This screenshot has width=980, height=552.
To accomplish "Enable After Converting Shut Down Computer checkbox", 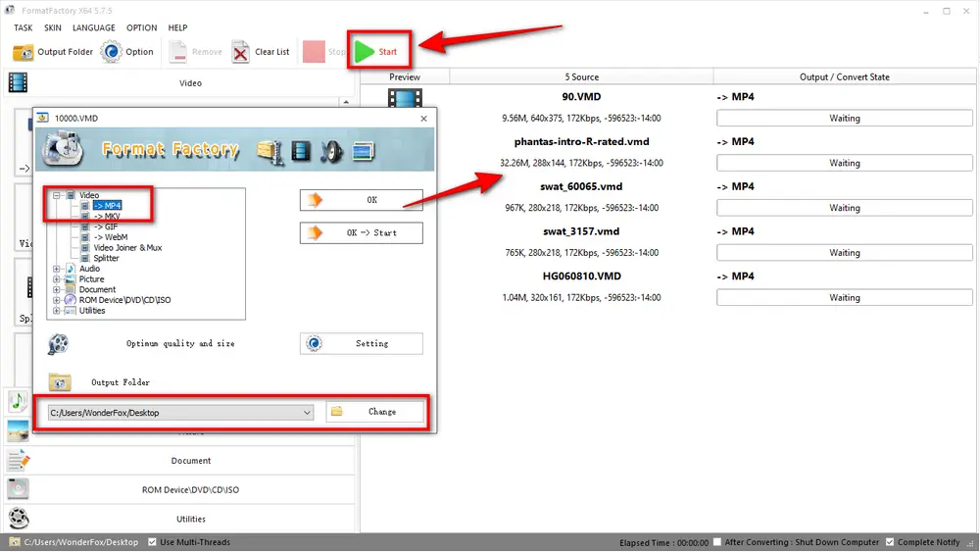I will tap(717, 542).
